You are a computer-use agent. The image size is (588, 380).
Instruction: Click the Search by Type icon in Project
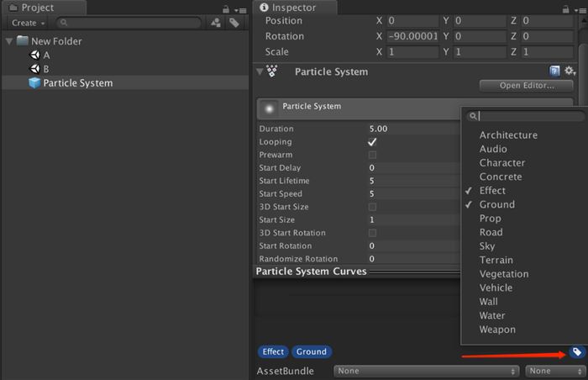click(x=216, y=23)
